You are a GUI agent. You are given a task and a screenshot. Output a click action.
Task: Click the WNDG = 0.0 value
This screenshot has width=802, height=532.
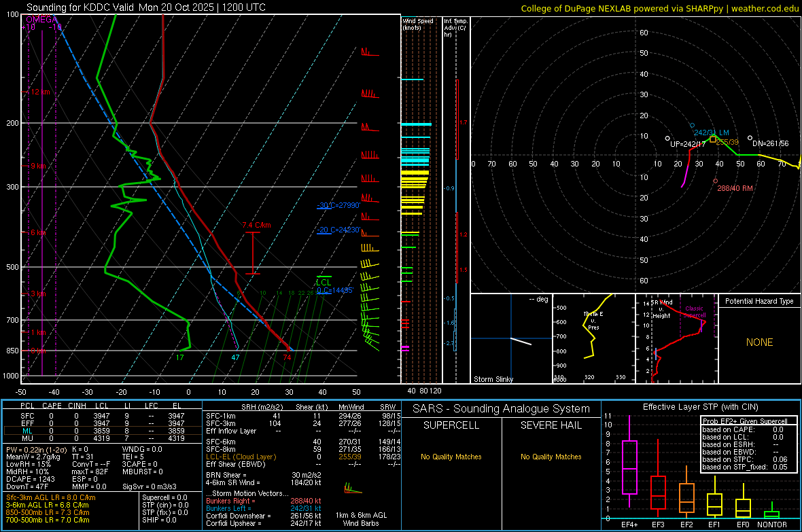[x=142, y=449]
